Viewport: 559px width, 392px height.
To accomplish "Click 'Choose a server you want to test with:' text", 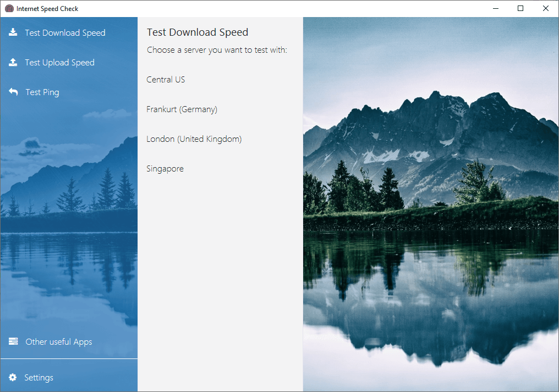I will (217, 50).
